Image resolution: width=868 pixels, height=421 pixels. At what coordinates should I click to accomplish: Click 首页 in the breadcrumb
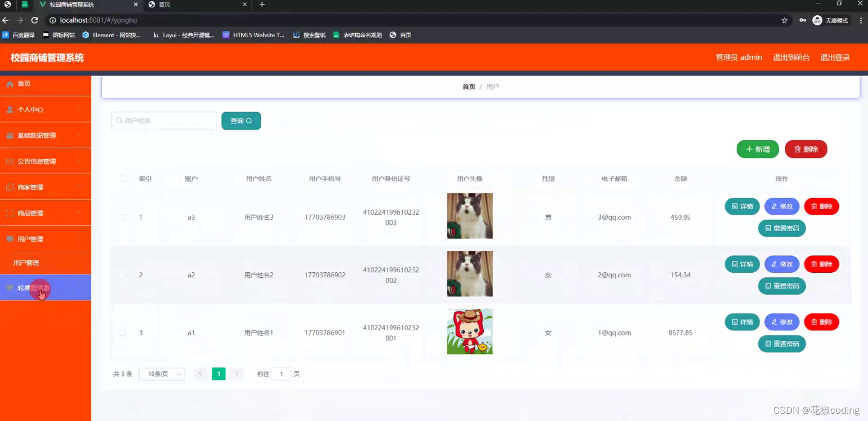[469, 87]
